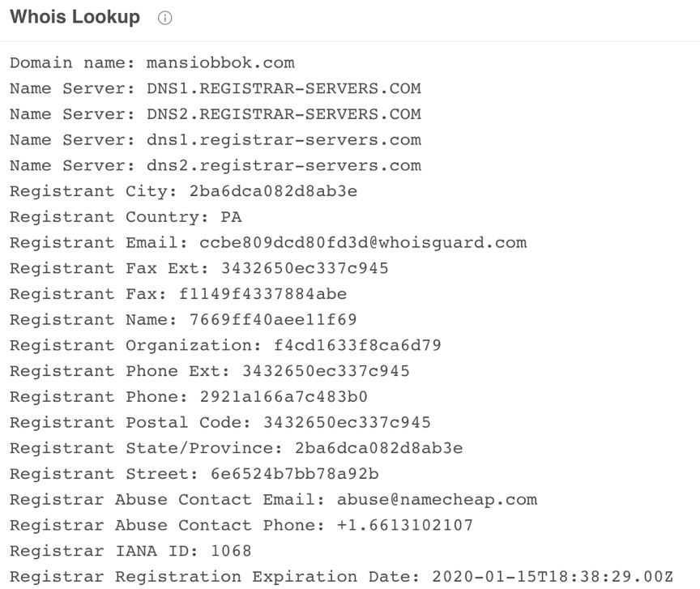Screen dimensions: 700x589
Task: Click the Registrant Postal Code line
Action: [220, 422]
